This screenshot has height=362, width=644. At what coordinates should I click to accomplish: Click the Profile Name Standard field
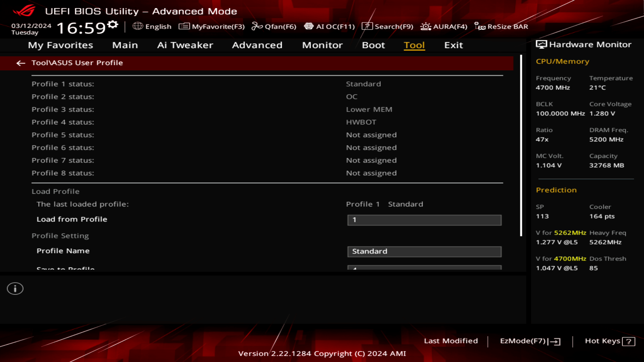pyautogui.click(x=424, y=251)
